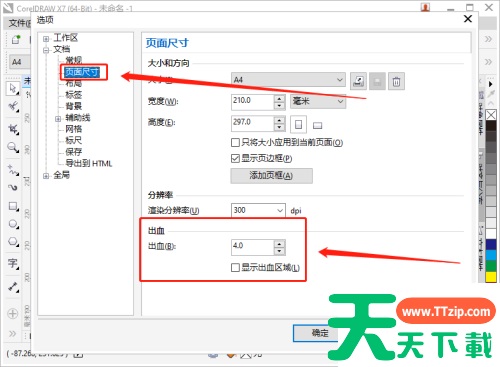Decrease height with the down stepper
Screen dimensions: 500x367
coord(279,127)
